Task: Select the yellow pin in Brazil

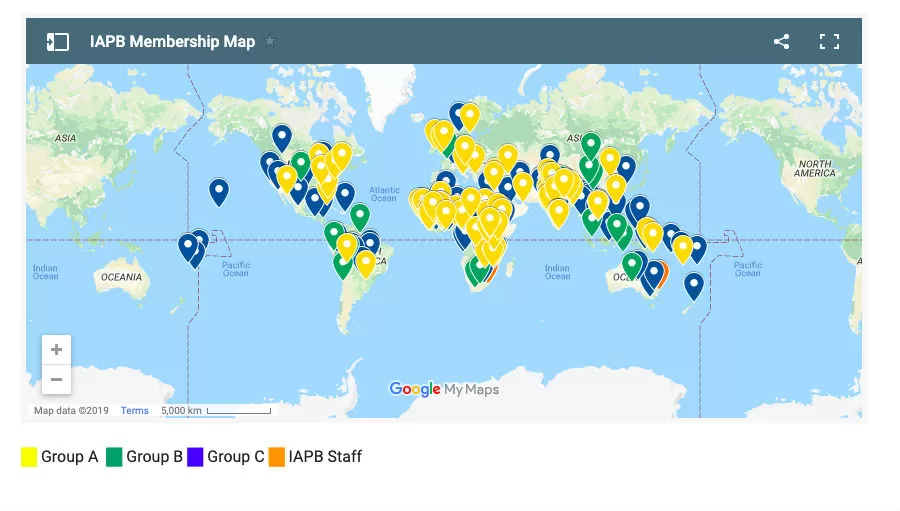Action: pos(366,264)
